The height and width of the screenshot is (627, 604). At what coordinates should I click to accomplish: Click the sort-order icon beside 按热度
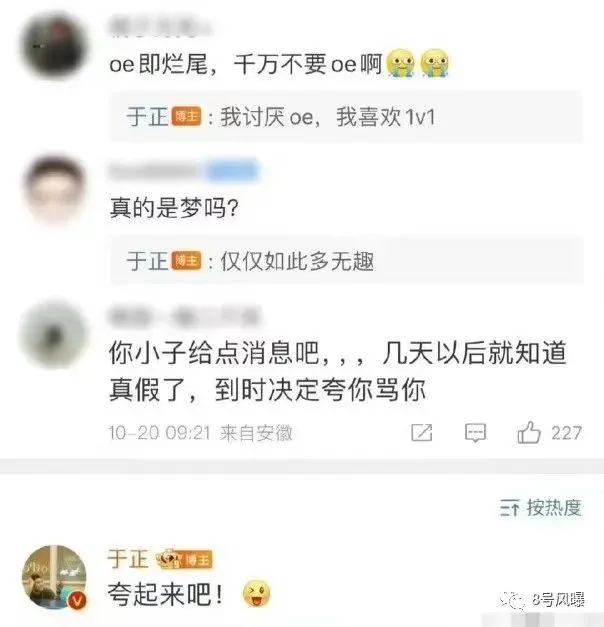pos(510,508)
